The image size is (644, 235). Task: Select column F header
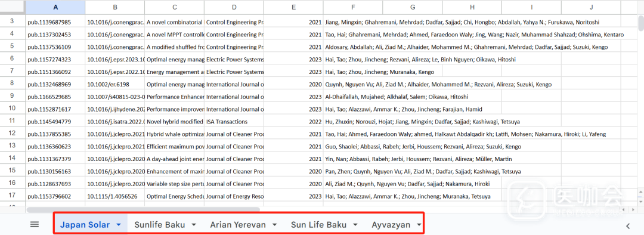(x=353, y=7)
